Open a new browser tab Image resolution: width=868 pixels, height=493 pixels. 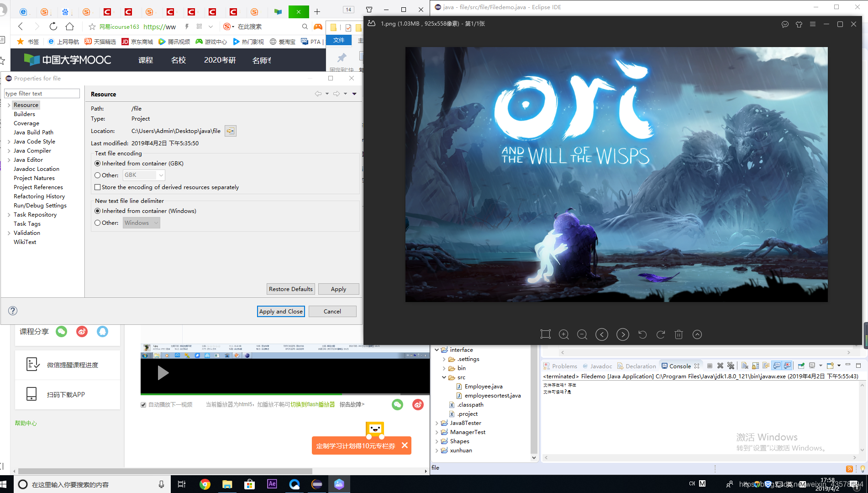click(x=317, y=11)
